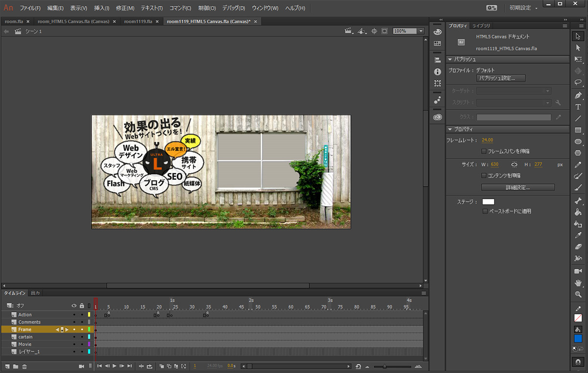Screen dimensions: 588x373
Task: Open the stage color swatch
Action: 489,202
